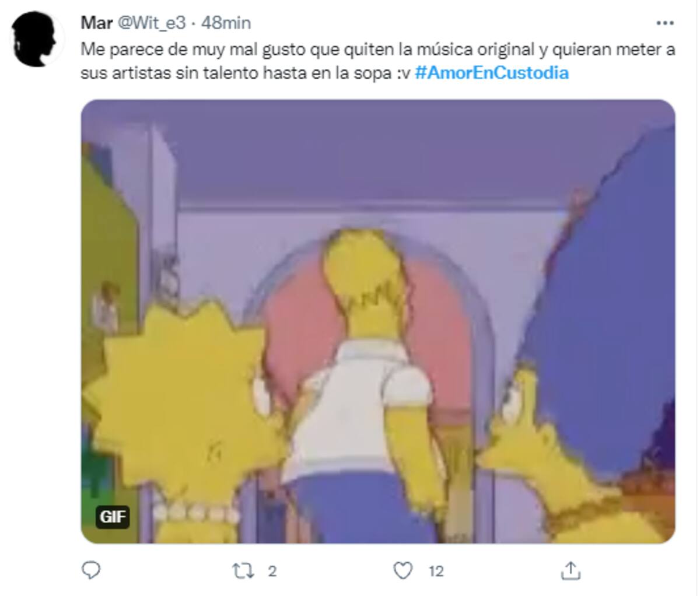Click the tweet text starting 'Me parece'
This screenshot has height=596, width=700.
click(377, 61)
